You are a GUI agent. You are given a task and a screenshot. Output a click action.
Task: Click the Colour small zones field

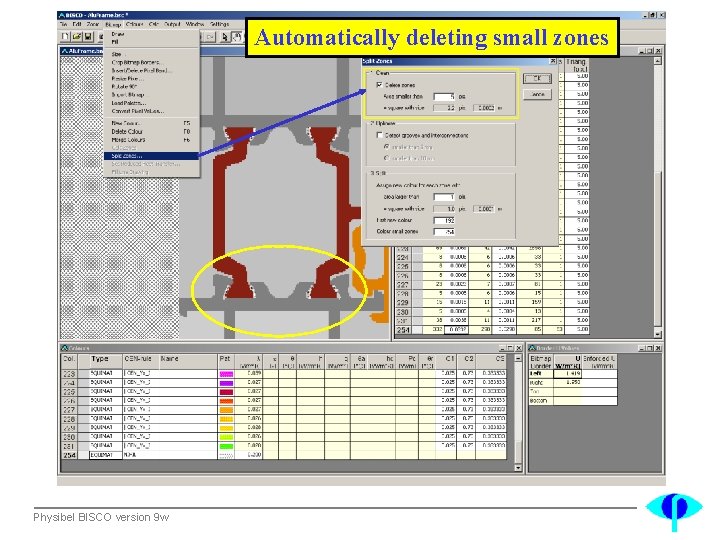tap(444, 232)
